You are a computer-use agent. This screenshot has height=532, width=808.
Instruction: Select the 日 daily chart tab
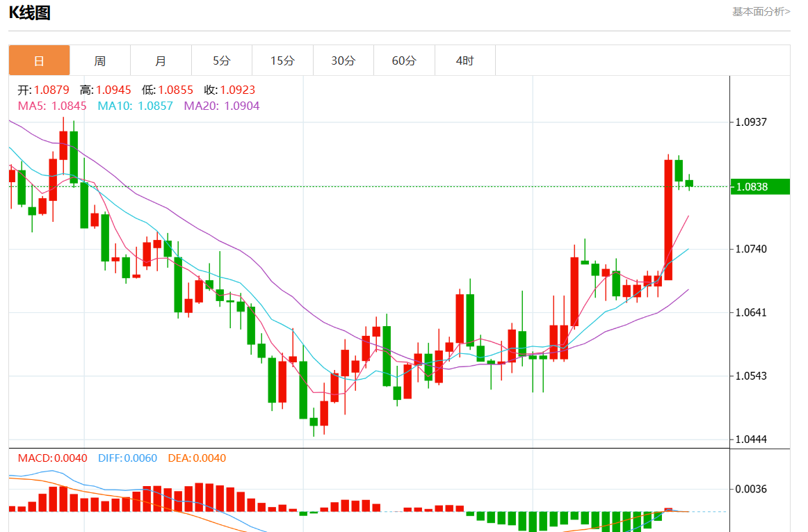(39, 61)
